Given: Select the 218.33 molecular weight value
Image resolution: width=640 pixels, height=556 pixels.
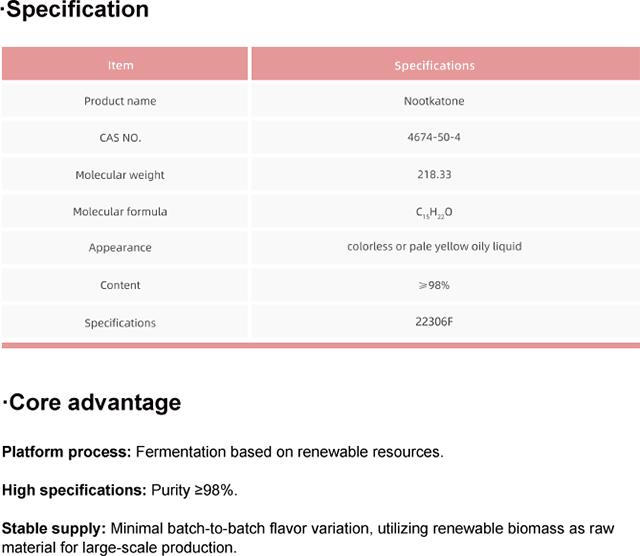Looking at the screenshot, I should (434, 175).
